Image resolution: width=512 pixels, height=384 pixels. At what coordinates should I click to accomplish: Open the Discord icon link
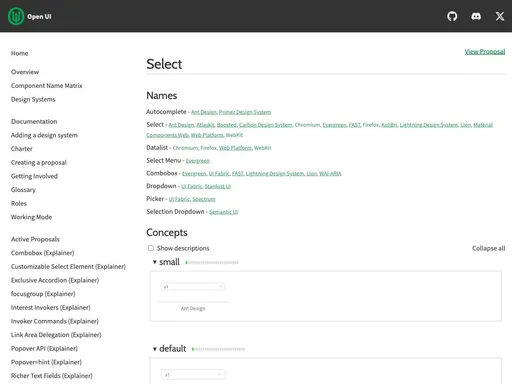pos(476,16)
